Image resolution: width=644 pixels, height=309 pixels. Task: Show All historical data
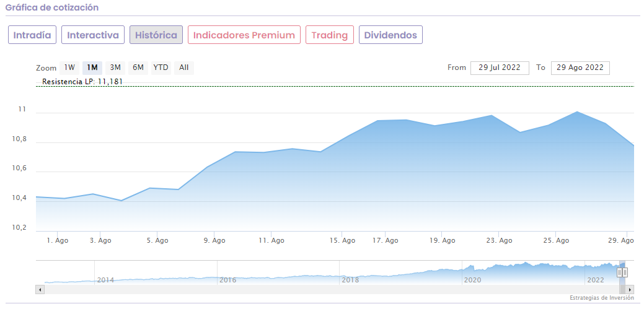(184, 67)
